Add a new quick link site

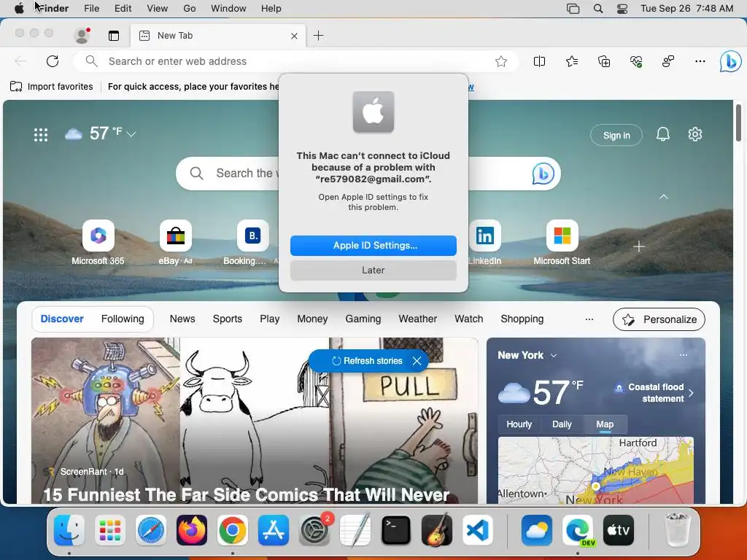coord(639,246)
